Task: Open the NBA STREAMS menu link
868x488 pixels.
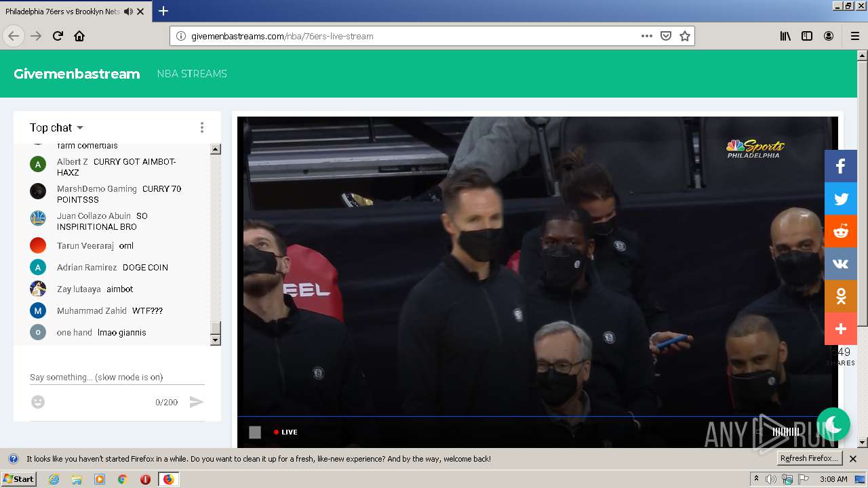Action: click(x=192, y=74)
